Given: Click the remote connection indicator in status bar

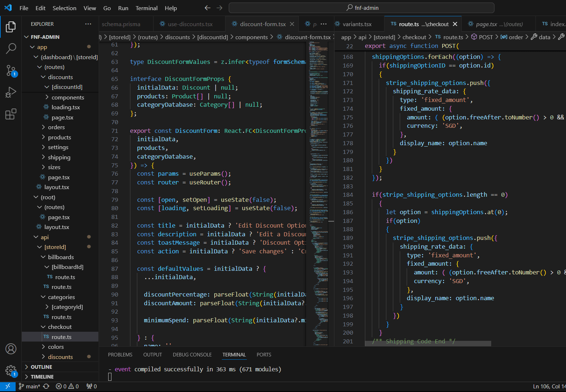Looking at the screenshot, I should (8, 386).
